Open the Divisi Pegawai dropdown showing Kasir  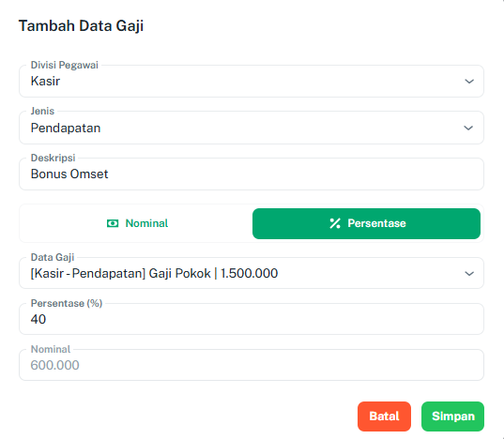[x=252, y=82]
